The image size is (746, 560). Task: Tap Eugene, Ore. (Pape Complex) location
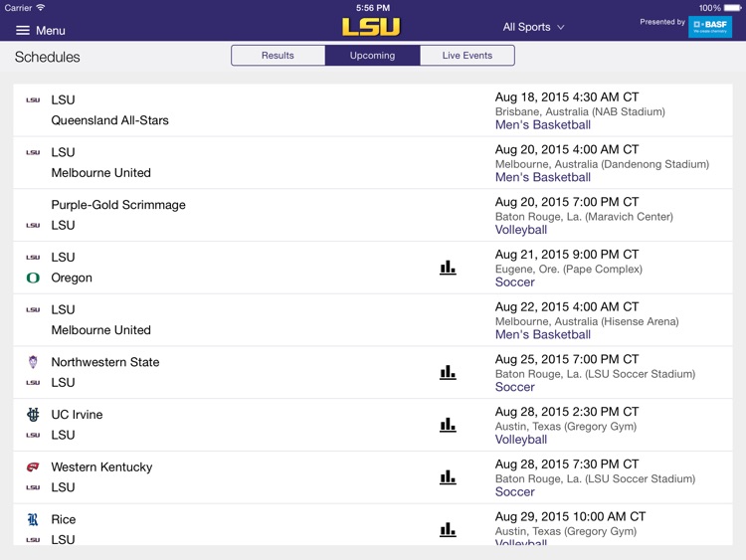coord(569,270)
